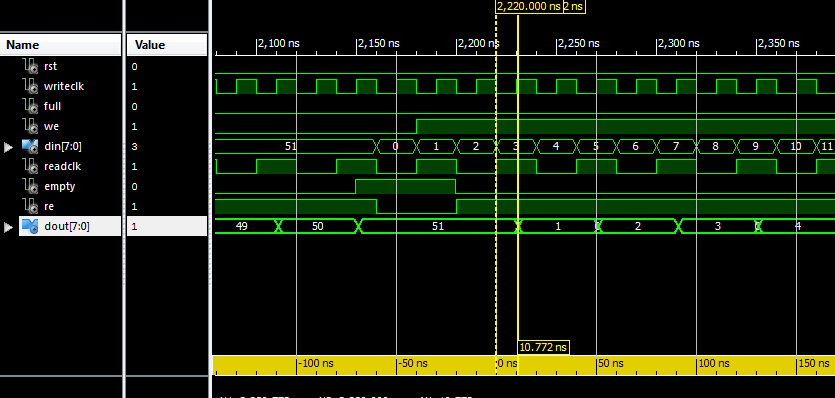
Task: Click the 150 ns relative ruler label
Action: pyautogui.click(x=813, y=363)
